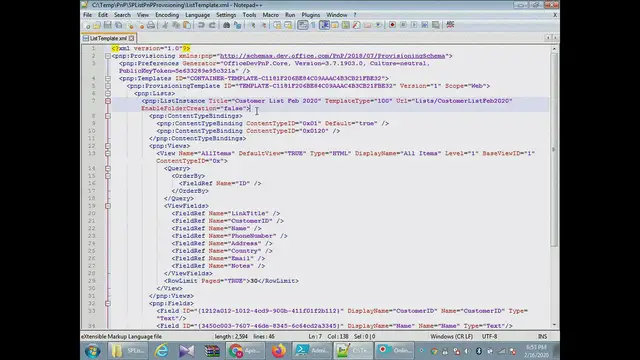Open the File menu

pyautogui.click(x=87, y=15)
